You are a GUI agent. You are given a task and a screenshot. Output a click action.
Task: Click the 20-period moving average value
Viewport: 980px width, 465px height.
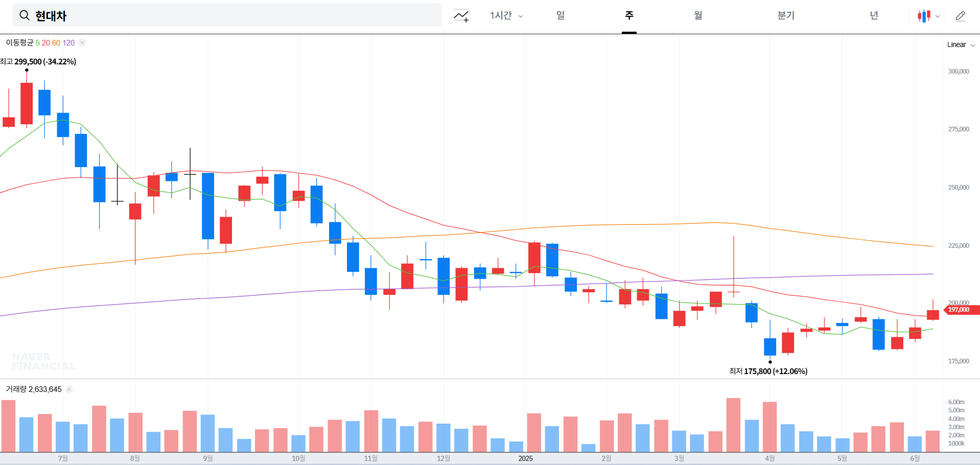point(46,42)
